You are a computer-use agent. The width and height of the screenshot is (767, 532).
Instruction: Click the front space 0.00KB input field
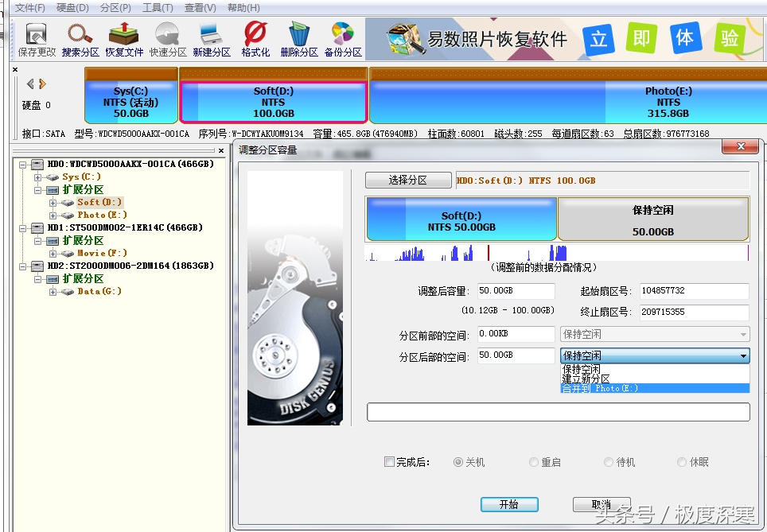click(x=516, y=334)
